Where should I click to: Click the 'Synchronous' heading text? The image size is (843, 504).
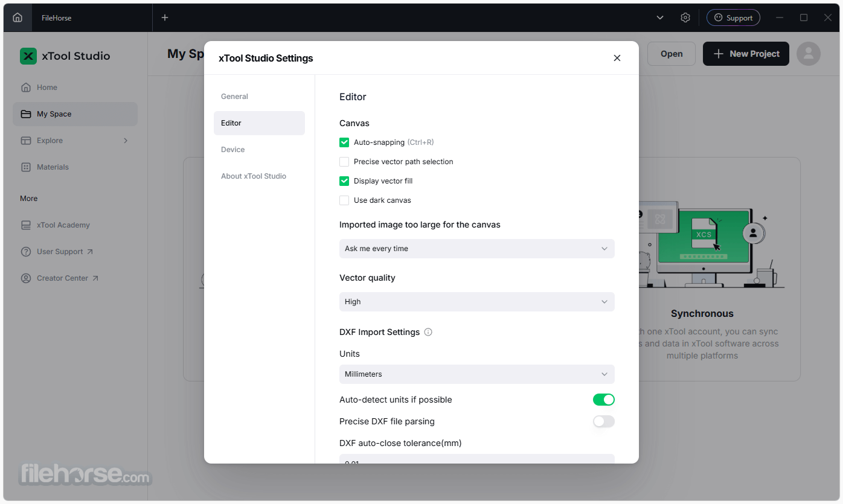[x=702, y=314]
